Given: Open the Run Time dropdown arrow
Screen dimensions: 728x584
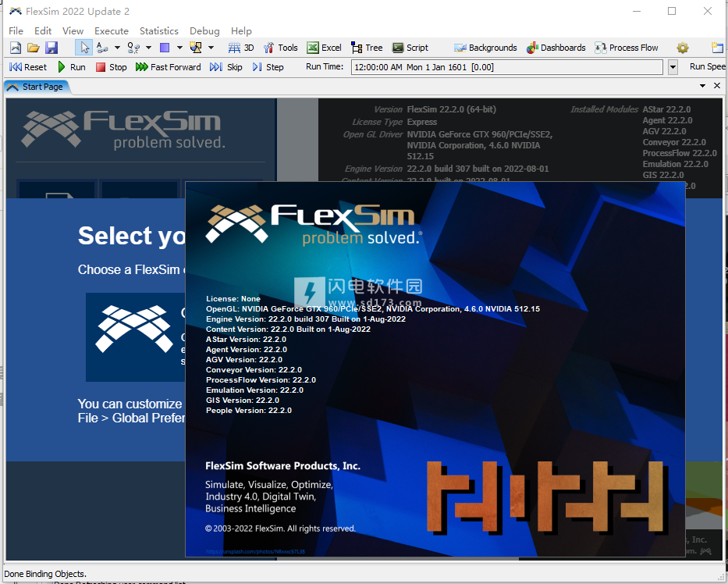Looking at the screenshot, I should [x=673, y=67].
